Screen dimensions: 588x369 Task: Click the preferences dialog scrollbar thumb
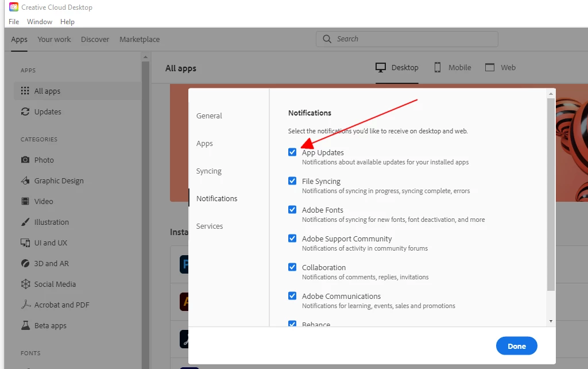(x=551, y=194)
